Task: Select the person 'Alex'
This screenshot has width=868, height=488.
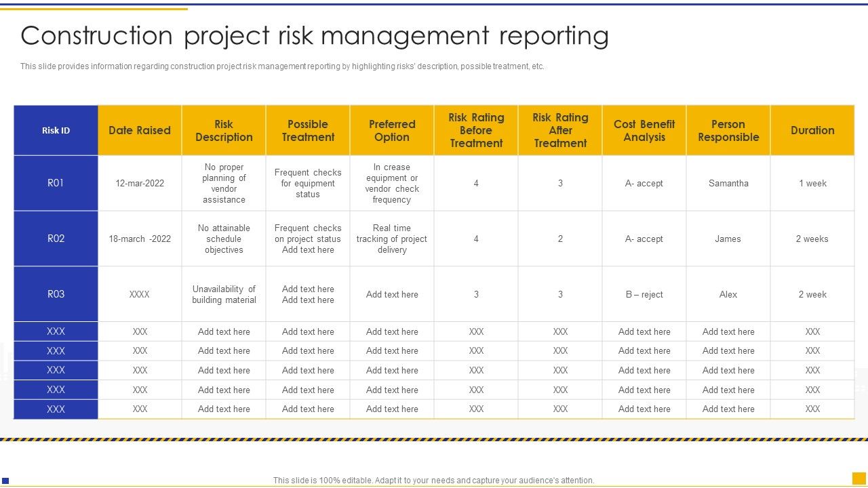Action: (728, 294)
